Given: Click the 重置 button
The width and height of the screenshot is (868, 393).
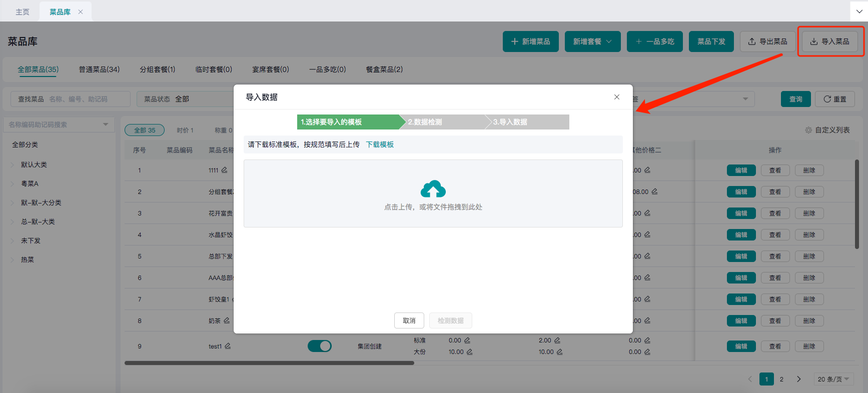Looking at the screenshot, I should (x=835, y=99).
